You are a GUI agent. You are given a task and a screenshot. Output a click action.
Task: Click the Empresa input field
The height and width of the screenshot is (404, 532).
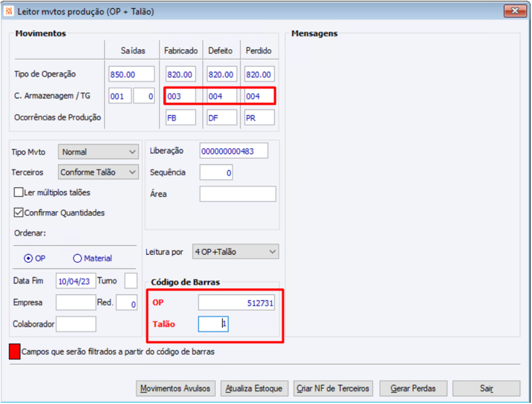coord(76,303)
